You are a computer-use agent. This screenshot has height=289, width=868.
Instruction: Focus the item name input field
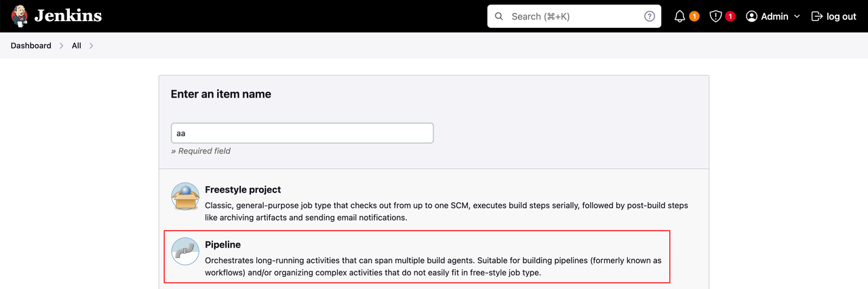[x=302, y=133]
